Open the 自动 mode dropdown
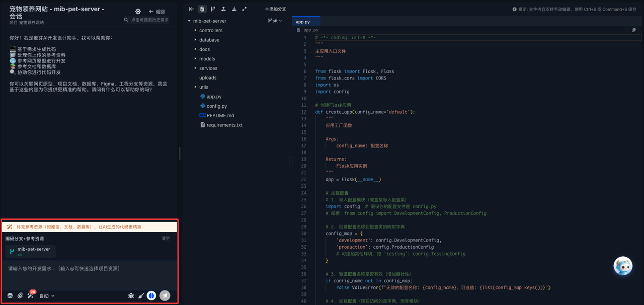The height and width of the screenshot is (305, 644). pos(47,296)
